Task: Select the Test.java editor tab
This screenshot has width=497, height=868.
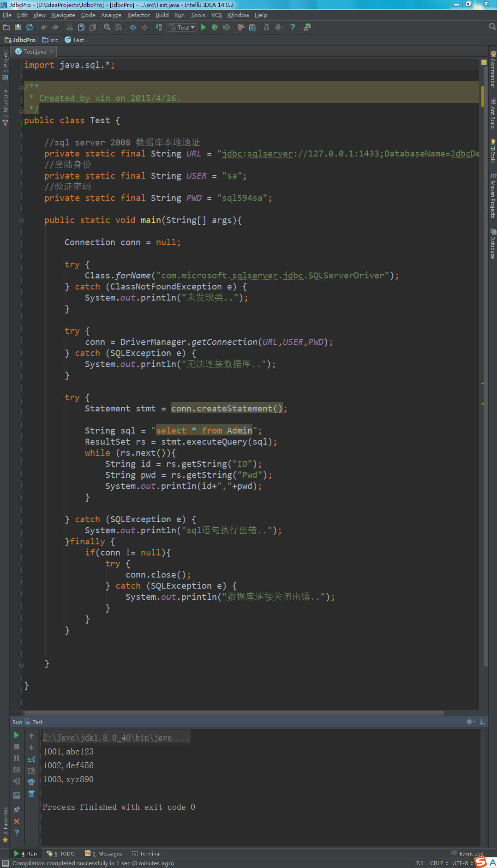Action: [x=34, y=52]
